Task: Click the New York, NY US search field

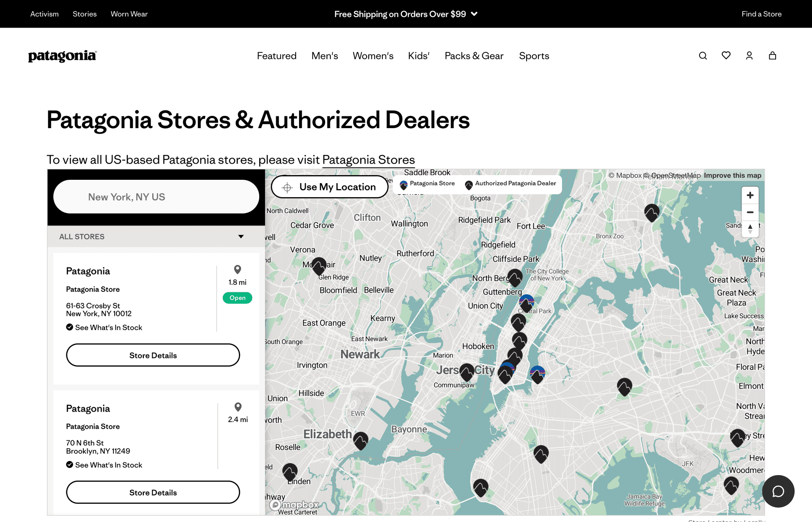Action: pyautogui.click(x=156, y=196)
